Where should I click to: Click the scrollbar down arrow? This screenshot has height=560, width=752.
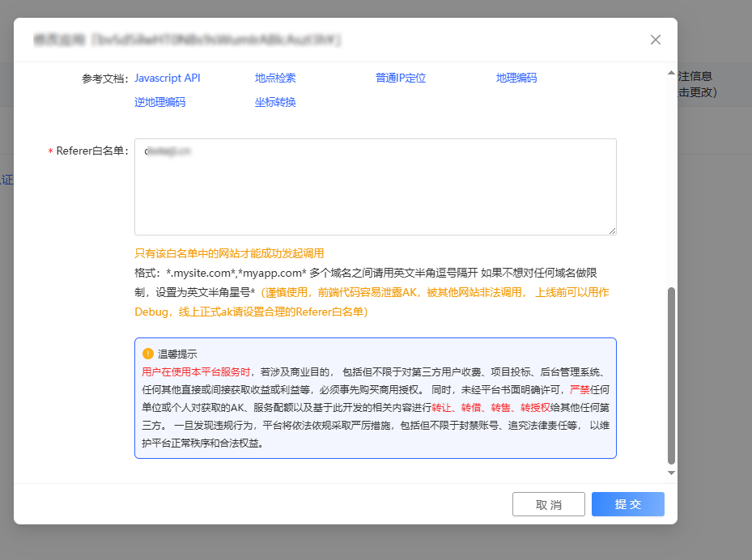670,473
